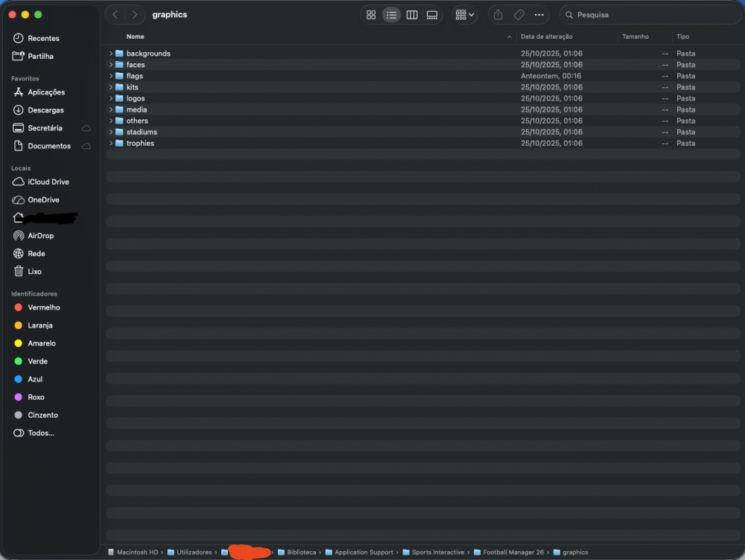Click the Anteontem, 00:16 date cell

pyautogui.click(x=551, y=76)
